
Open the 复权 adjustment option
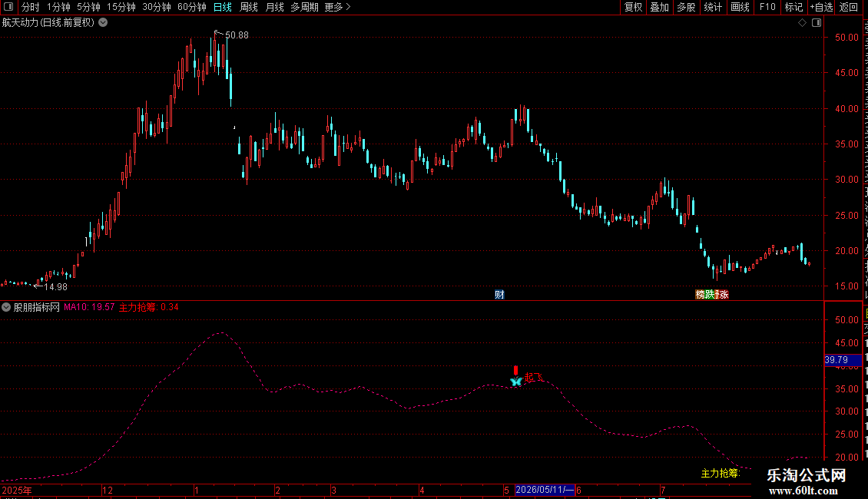pos(633,7)
